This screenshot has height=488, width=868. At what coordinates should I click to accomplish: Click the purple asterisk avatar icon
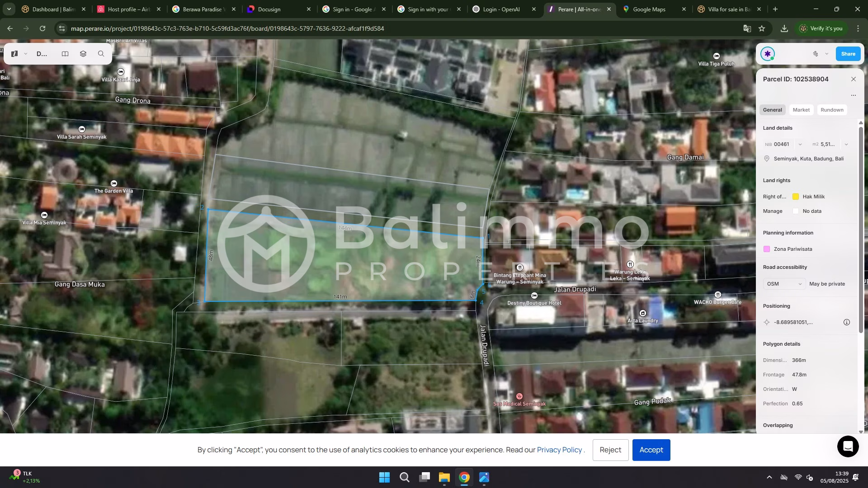click(767, 54)
